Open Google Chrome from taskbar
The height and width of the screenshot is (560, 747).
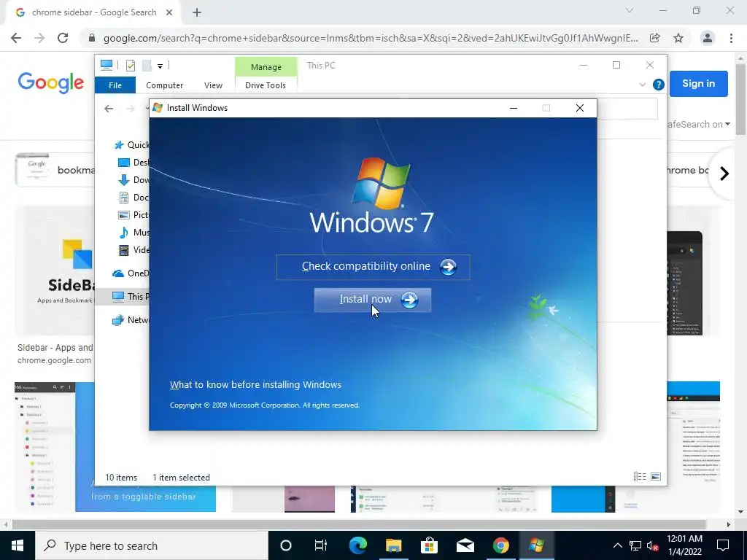500,545
